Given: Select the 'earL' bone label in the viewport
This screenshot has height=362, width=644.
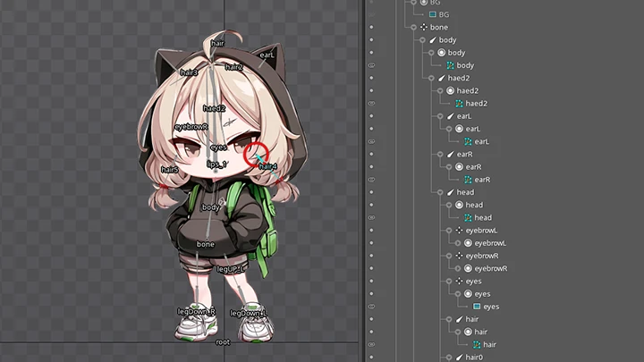Looking at the screenshot, I should [x=267, y=55].
